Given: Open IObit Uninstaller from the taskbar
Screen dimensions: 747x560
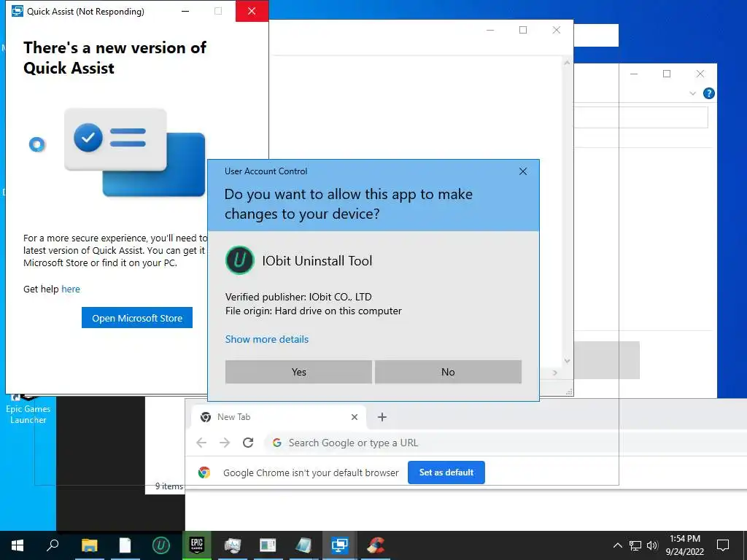Looking at the screenshot, I should (x=160, y=545).
